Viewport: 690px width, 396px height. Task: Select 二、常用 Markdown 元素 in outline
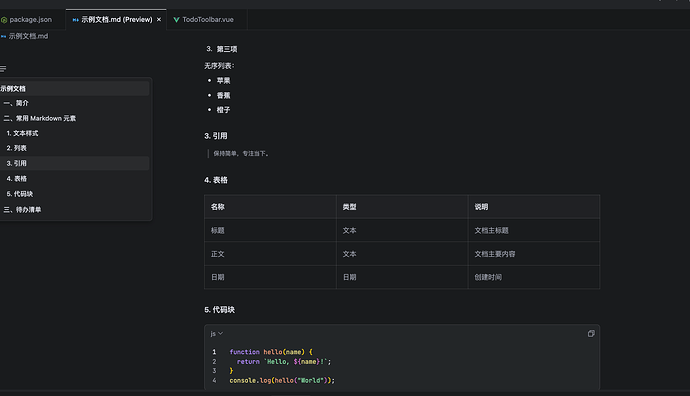point(74,118)
